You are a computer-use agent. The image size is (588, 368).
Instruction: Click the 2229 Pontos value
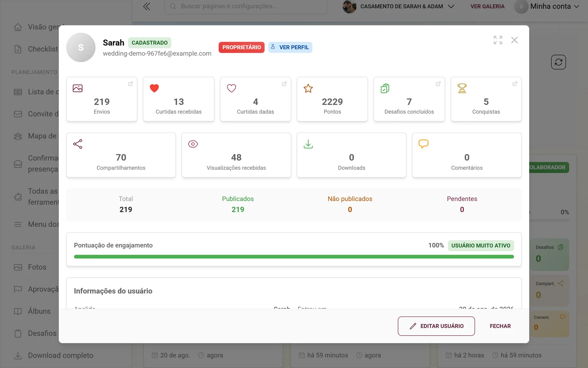pos(332,102)
